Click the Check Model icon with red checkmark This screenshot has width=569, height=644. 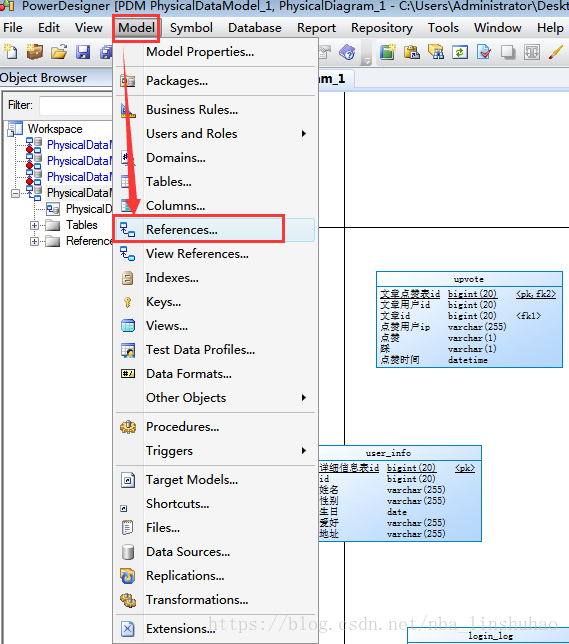pos(484,52)
